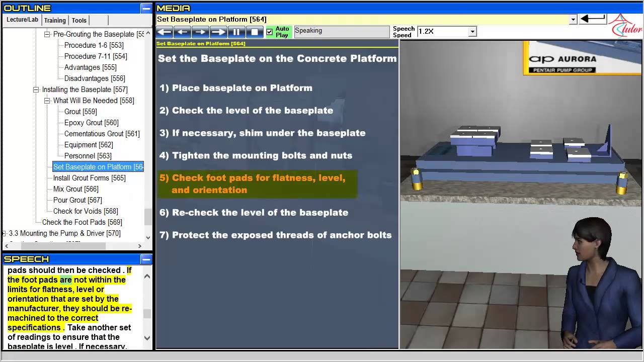Select Disadvantages [556] outline item
The height and width of the screenshot is (362, 644).
click(x=95, y=78)
